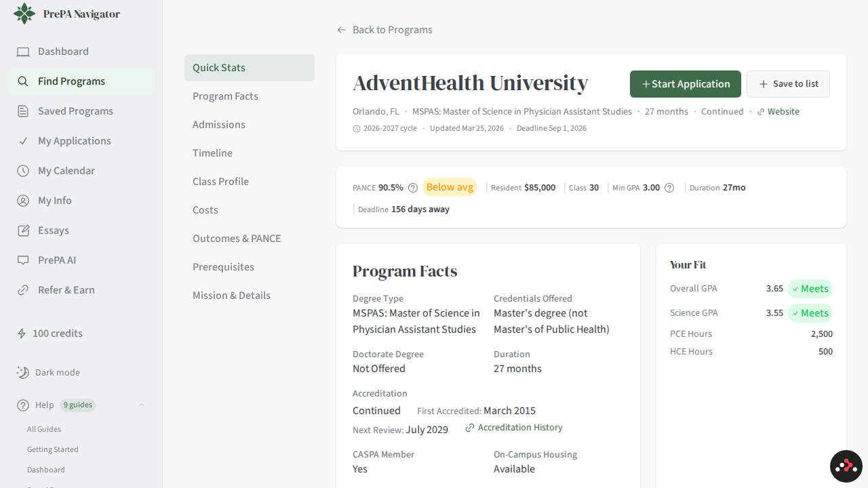Open Saved Programs in the sidebar
868x488 pixels.
point(81,111)
